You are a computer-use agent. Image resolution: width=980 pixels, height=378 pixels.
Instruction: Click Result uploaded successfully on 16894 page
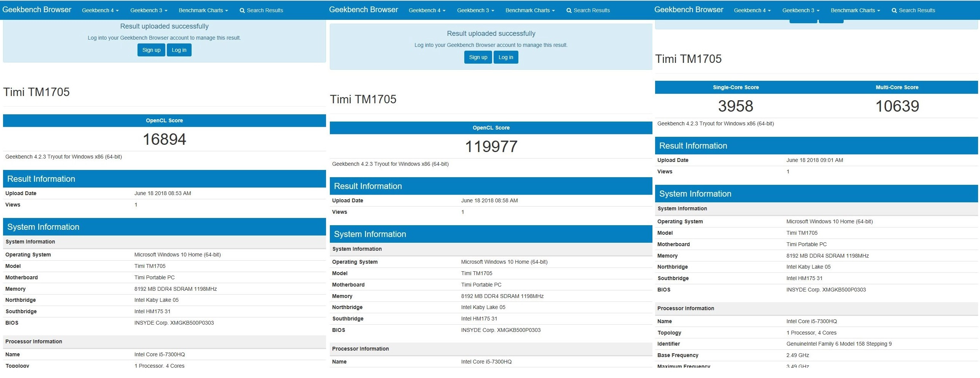[x=165, y=26]
